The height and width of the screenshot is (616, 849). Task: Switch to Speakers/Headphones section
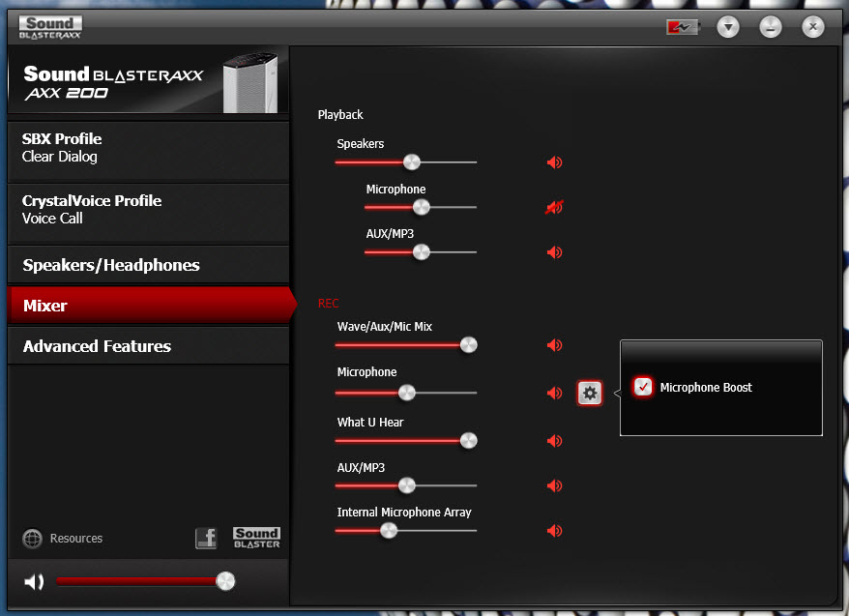(148, 265)
